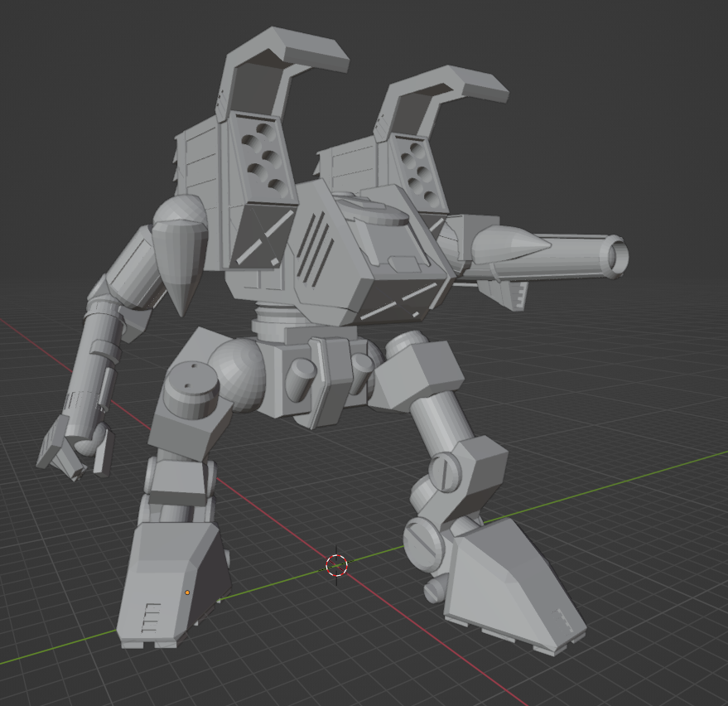Select the mech's claw hand

pos(75,447)
